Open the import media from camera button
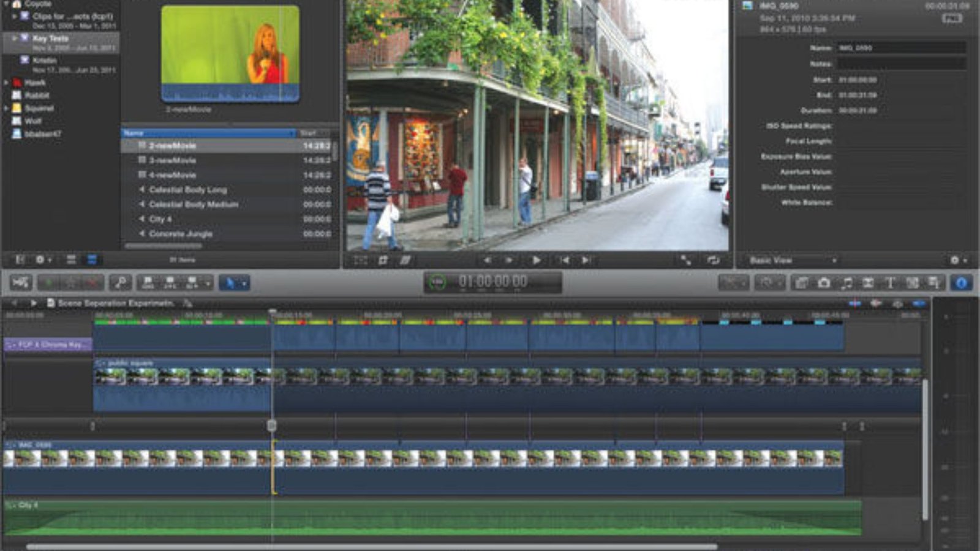This screenshot has height=551, width=980. 21,283
